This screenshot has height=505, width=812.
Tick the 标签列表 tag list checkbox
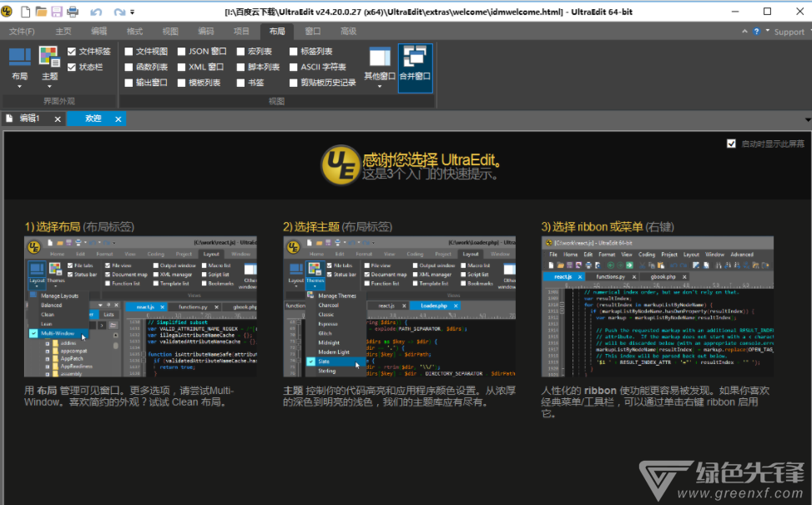coord(294,51)
